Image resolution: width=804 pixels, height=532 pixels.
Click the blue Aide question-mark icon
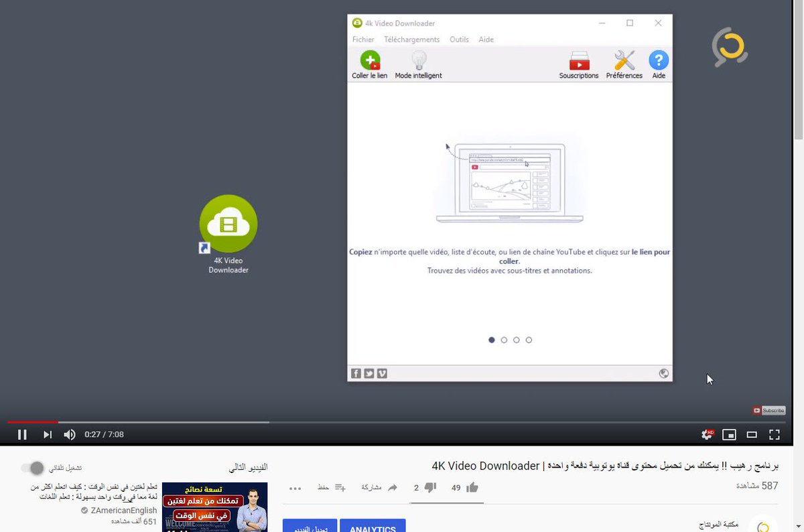[659, 61]
